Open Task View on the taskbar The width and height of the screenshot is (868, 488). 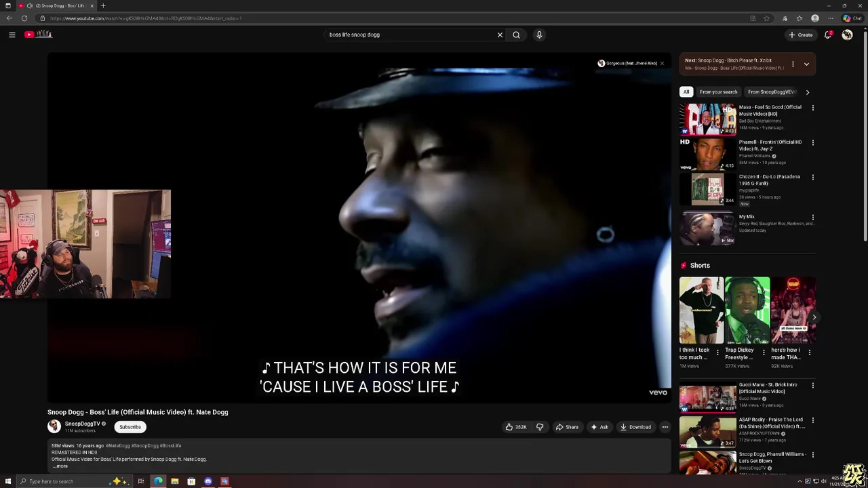pos(141,481)
